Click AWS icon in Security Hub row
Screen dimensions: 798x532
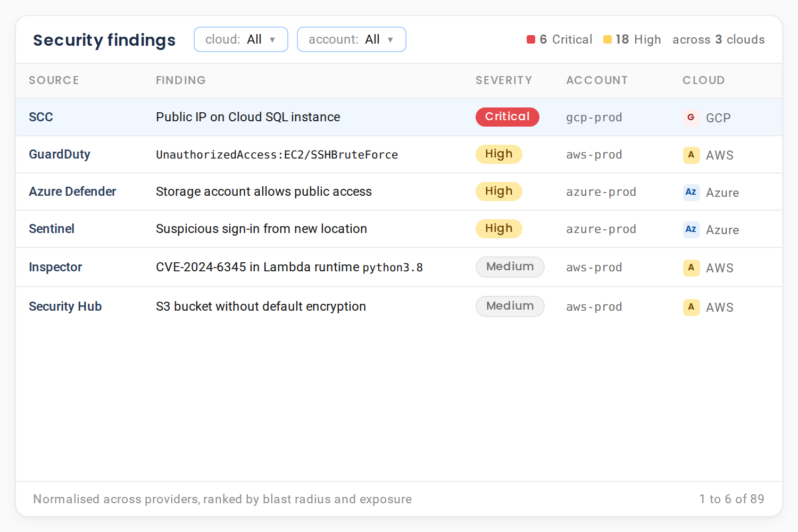(x=691, y=306)
